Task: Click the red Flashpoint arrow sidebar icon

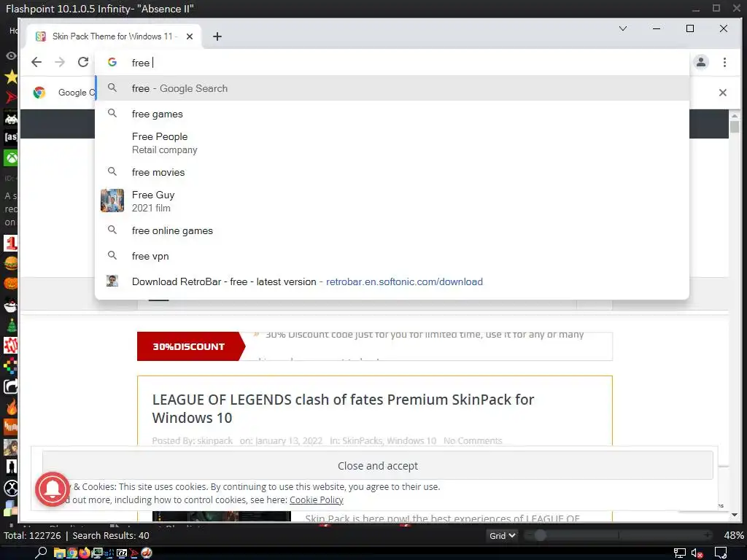Action: pos(10,98)
